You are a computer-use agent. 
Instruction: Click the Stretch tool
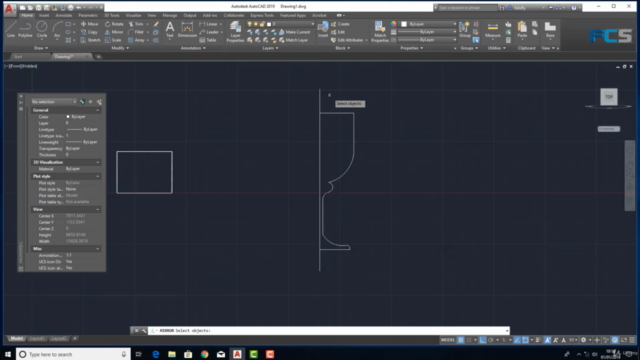91,40
